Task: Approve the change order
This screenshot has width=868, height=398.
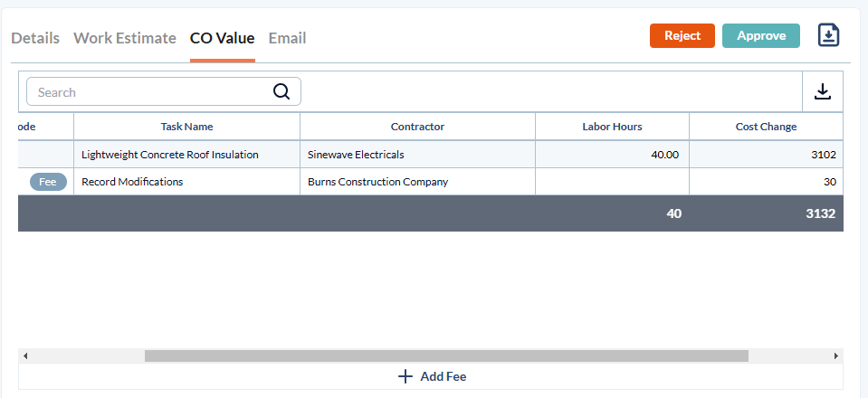Action: (x=760, y=35)
